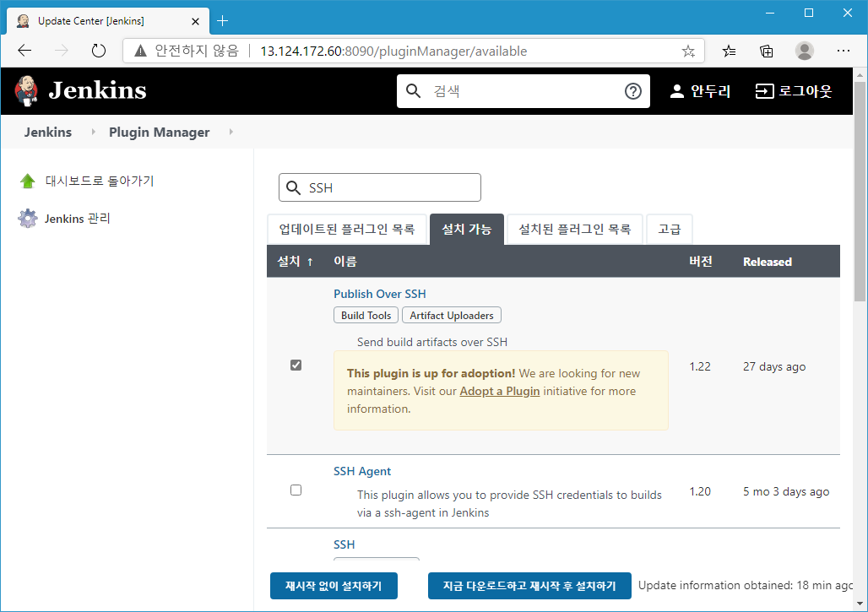
Task: Click the 이름 column header
Action: [x=345, y=262]
